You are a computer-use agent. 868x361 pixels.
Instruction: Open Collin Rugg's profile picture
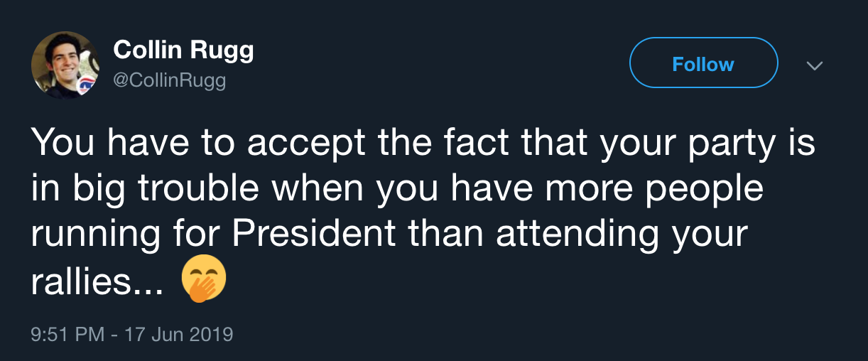coord(65,65)
